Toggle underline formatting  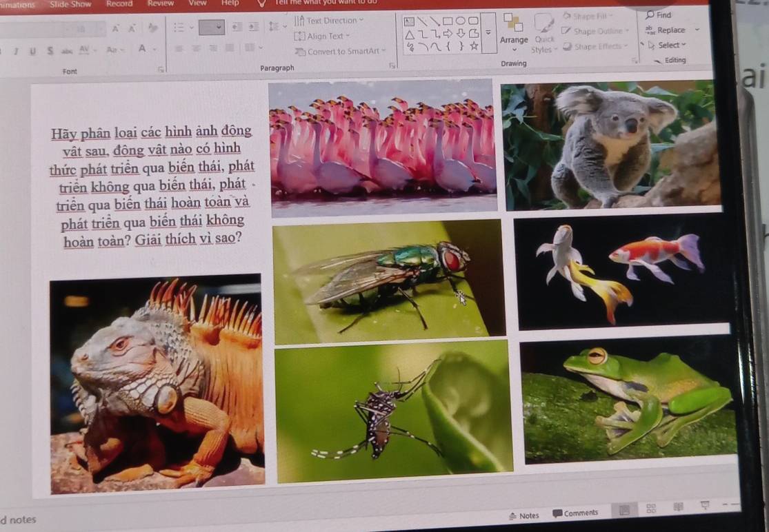tap(33, 50)
